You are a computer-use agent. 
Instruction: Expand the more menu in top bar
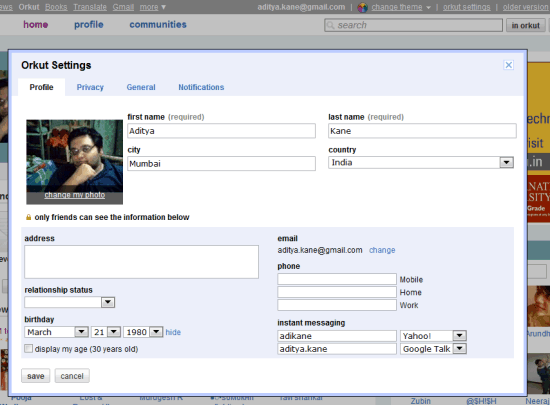click(x=153, y=7)
